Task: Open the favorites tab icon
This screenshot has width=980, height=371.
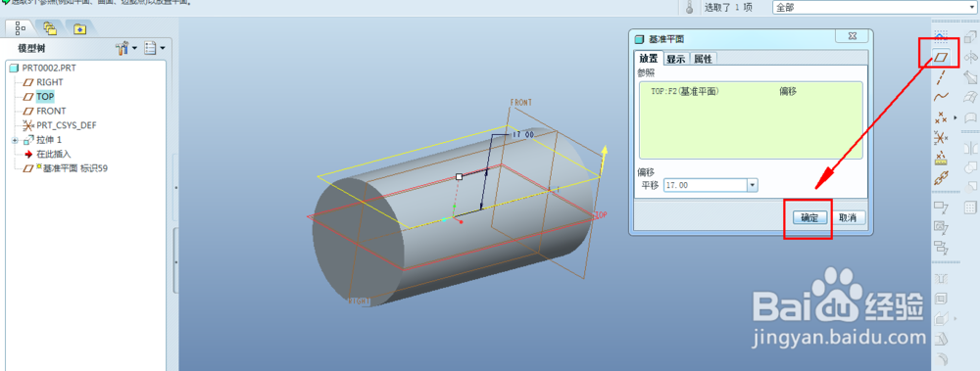Action: [x=79, y=28]
